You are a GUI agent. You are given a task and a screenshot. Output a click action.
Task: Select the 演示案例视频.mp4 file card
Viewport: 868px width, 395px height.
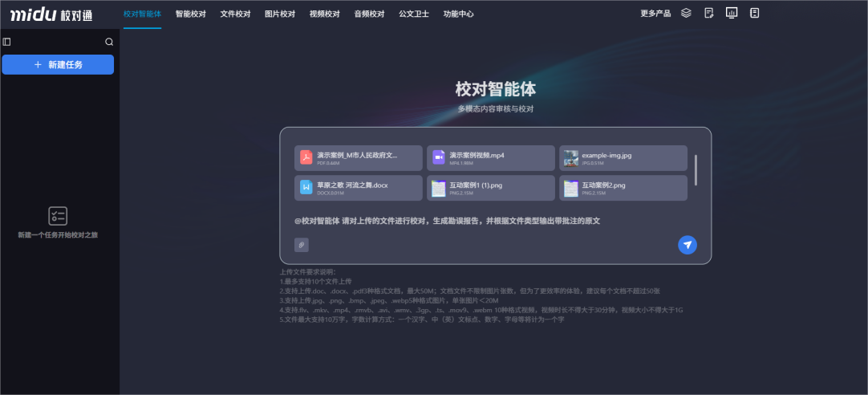click(x=490, y=158)
